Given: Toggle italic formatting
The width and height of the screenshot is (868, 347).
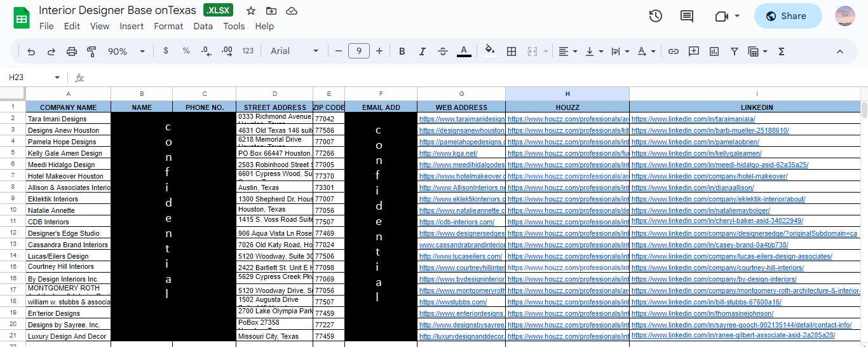Looking at the screenshot, I should click(423, 51).
